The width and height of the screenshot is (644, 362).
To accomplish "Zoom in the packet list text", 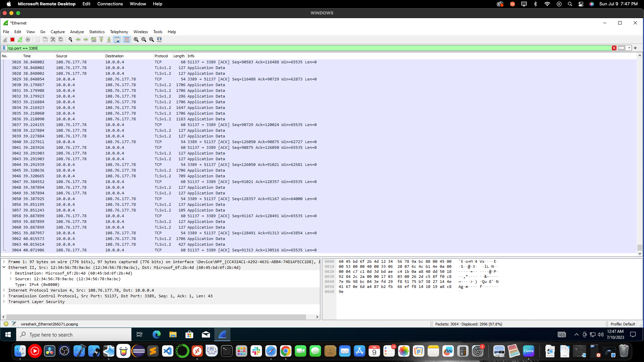I will click(136, 40).
